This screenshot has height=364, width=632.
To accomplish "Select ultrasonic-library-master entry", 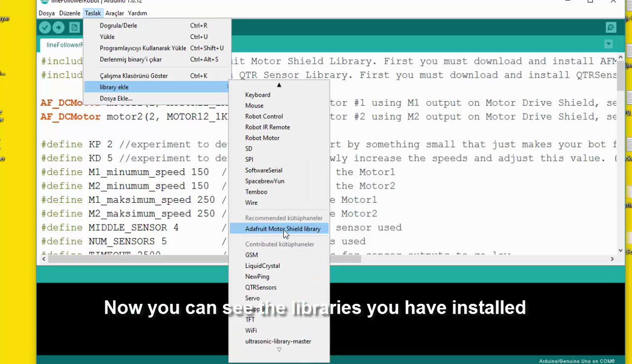I will [279, 341].
